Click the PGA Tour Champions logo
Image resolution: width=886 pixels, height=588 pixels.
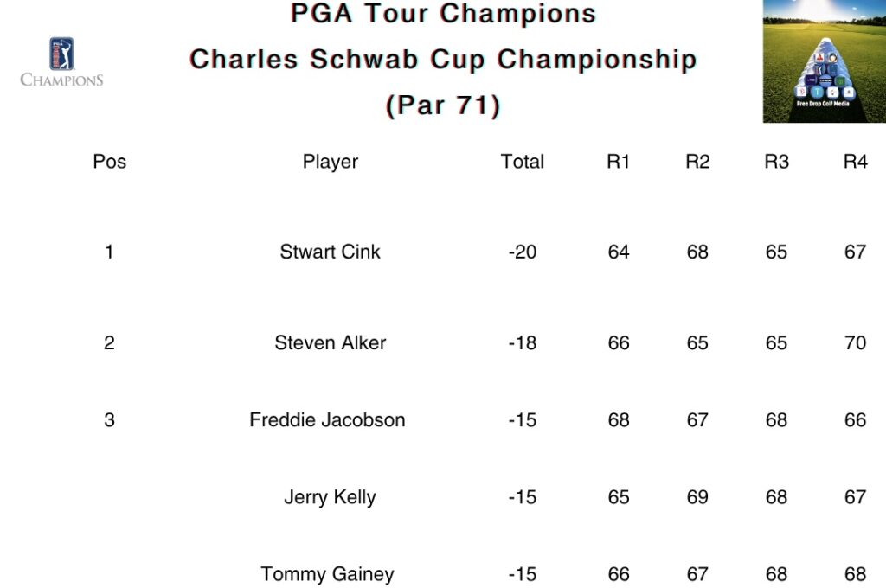pyautogui.click(x=61, y=62)
